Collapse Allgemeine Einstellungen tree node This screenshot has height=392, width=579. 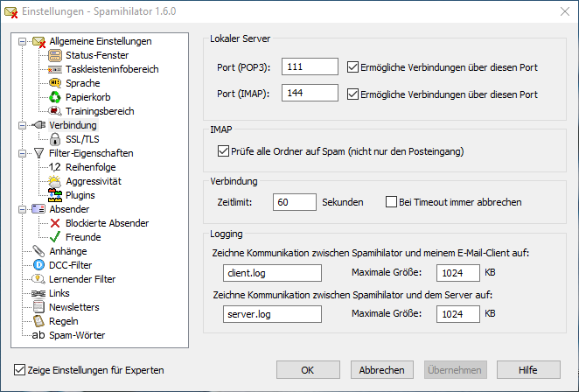(x=22, y=41)
